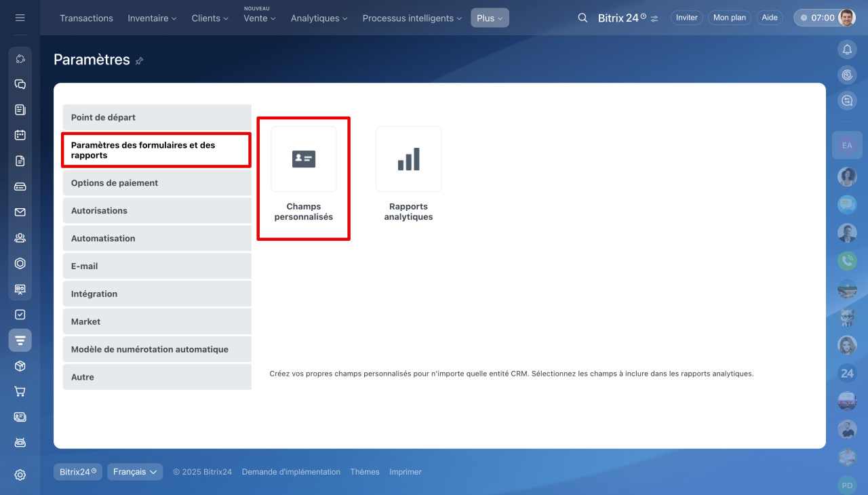Click the shopping cart sidebar icon
The height and width of the screenshot is (495, 868).
point(20,391)
